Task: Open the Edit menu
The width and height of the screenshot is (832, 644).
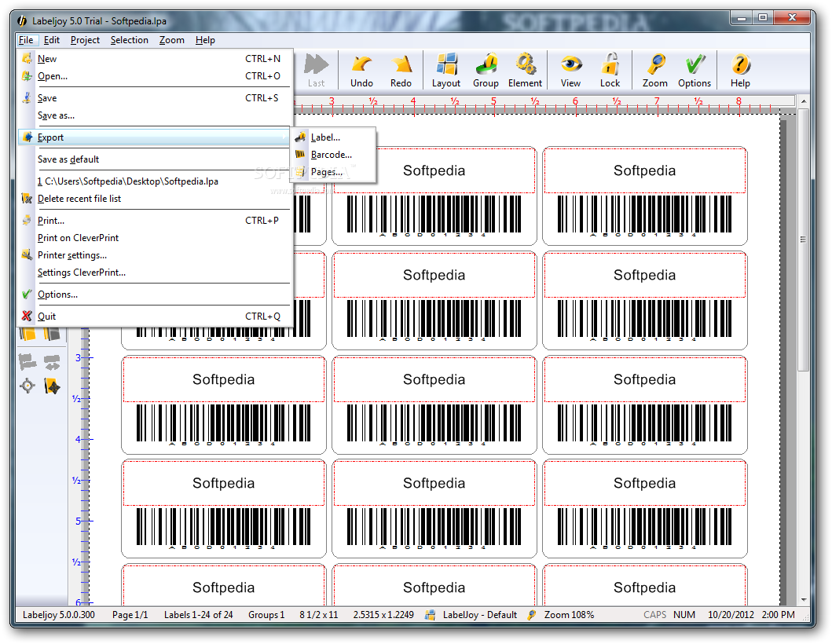Action: point(52,40)
